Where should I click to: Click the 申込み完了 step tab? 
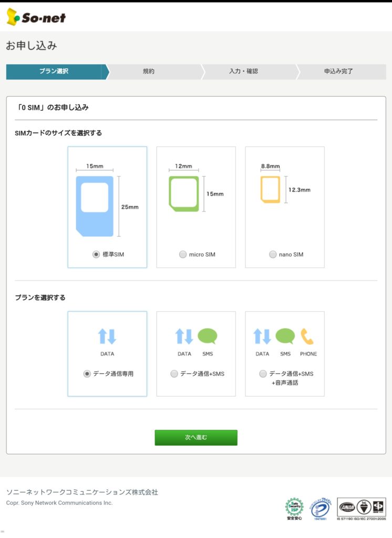341,71
